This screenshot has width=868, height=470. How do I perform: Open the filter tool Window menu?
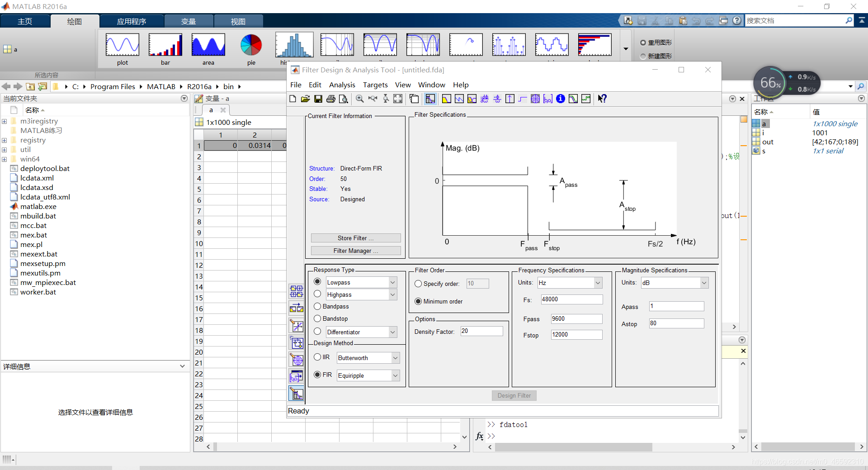[431, 85]
